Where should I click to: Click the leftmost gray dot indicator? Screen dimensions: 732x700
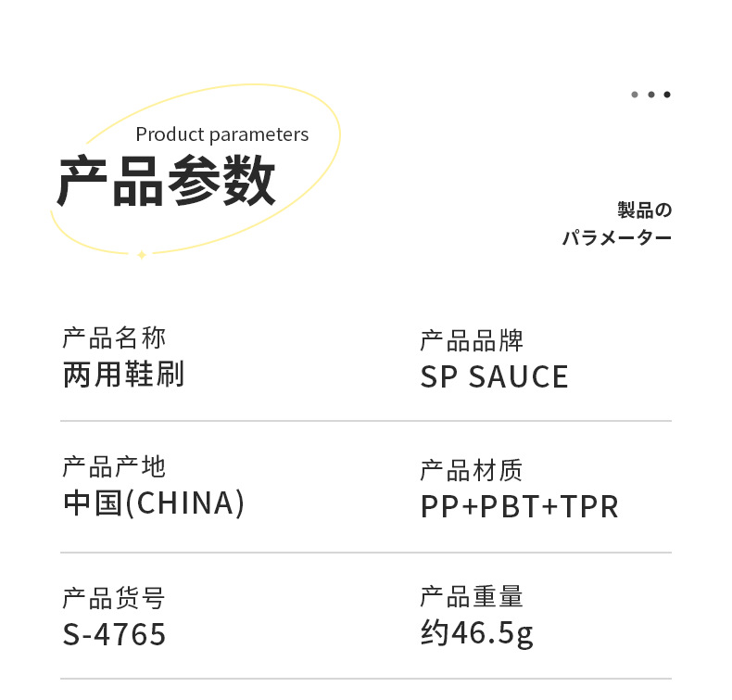(x=635, y=95)
